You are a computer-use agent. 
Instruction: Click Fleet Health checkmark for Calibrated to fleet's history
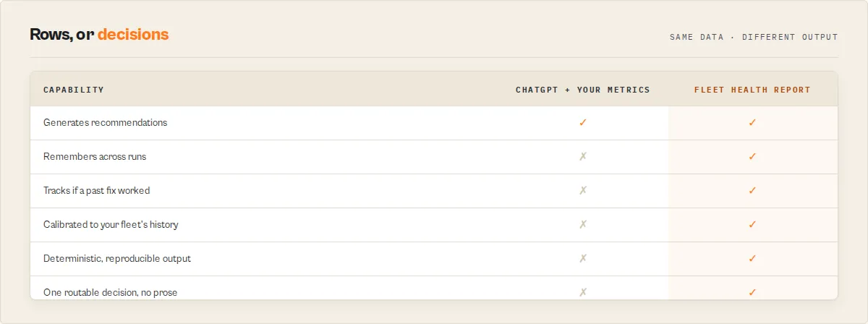click(752, 224)
